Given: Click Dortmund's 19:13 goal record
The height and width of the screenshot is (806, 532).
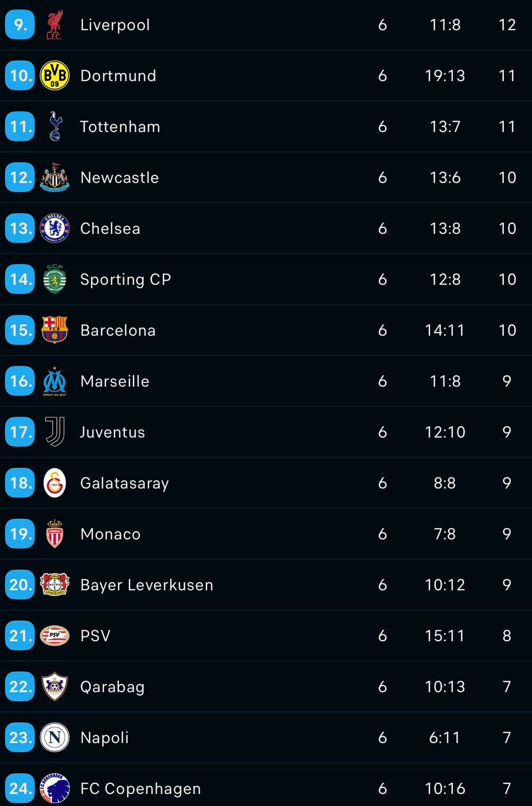Looking at the screenshot, I should [445, 76].
